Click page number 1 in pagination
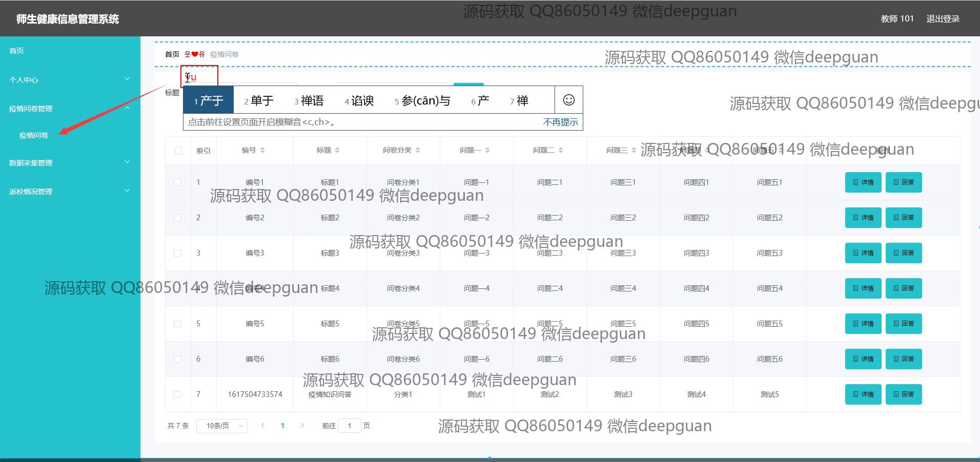This screenshot has height=462, width=980. [x=282, y=426]
